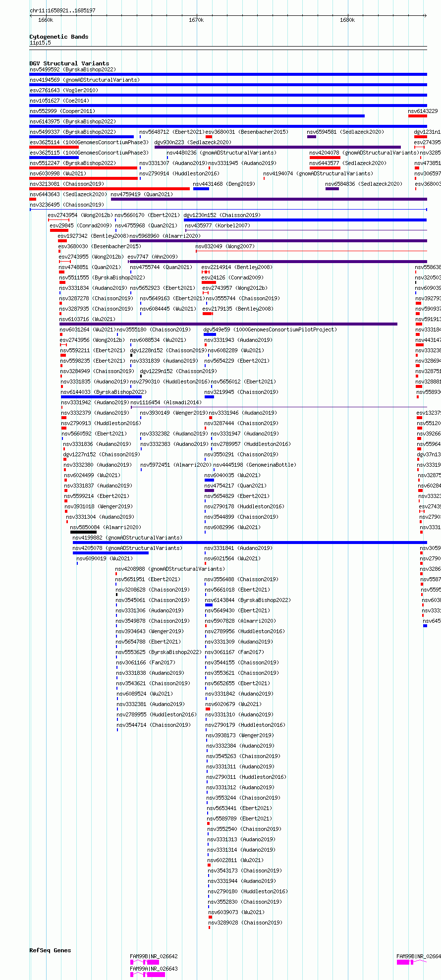Click the nsv6144033 (ByrskaBishop2022) label

click(104, 392)
